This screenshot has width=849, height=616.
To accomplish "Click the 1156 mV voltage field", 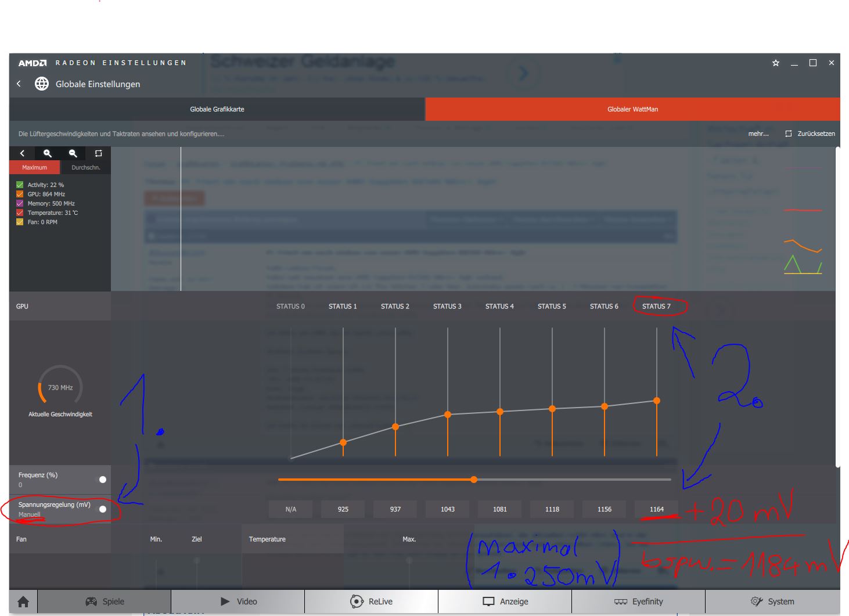I will [x=605, y=509].
